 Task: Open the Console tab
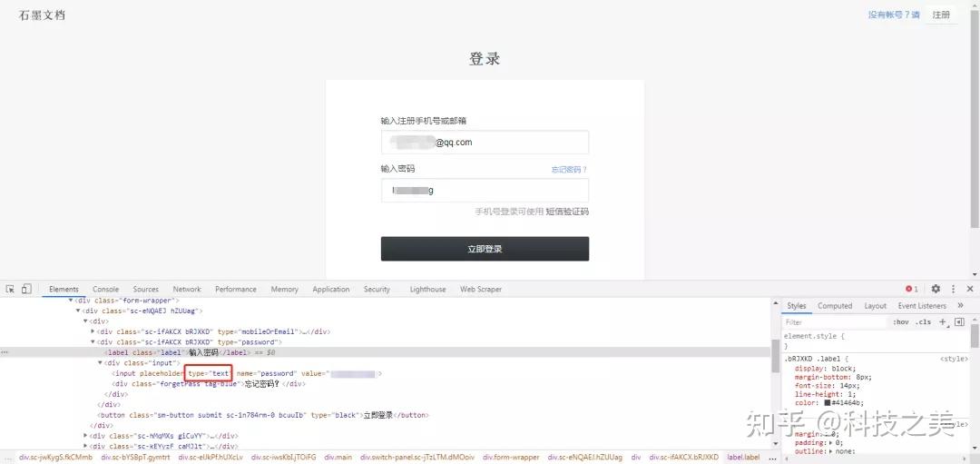pyautogui.click(x=105, y=289)
